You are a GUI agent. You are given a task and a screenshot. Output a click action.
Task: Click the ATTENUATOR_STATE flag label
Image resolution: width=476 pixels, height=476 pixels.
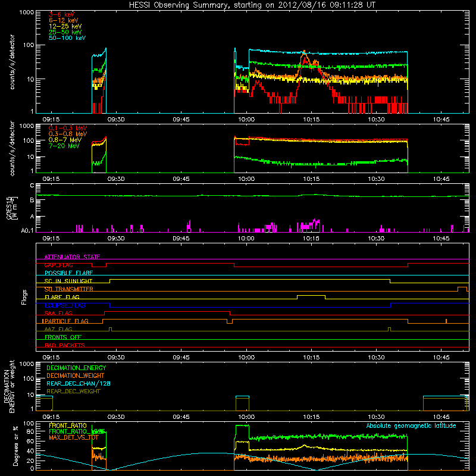pyautogui.click(x=72, y=257)
